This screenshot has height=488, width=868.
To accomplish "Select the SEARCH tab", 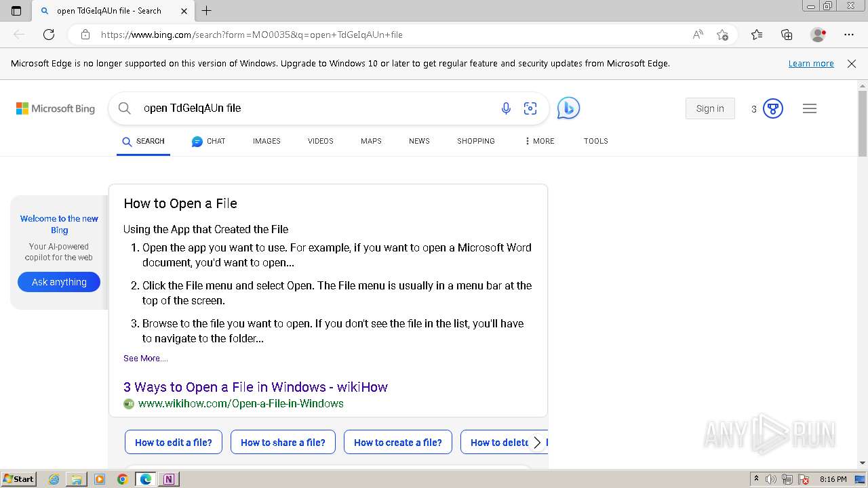I will (143, 141).
